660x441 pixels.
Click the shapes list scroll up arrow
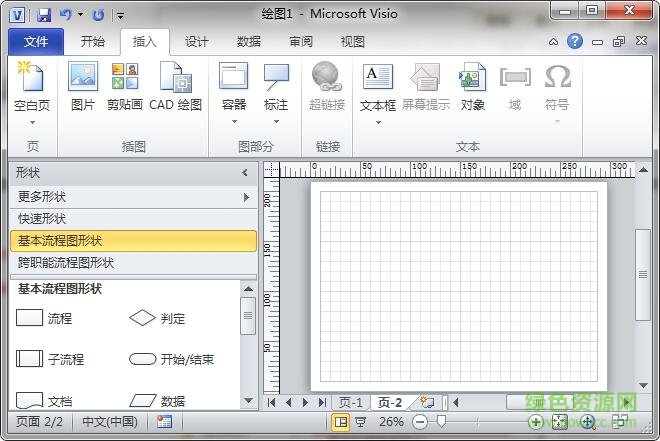pyautogui.click(x=248, y=289)
